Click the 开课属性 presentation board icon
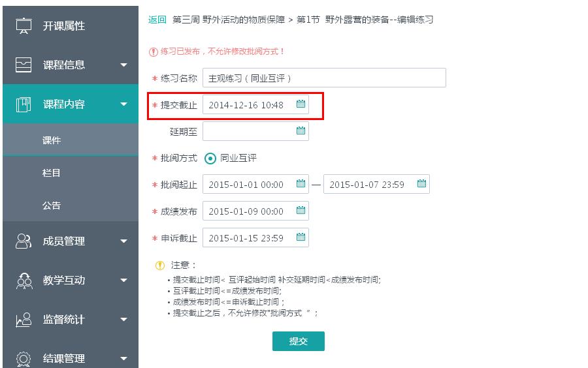 [x=24, y=26]
